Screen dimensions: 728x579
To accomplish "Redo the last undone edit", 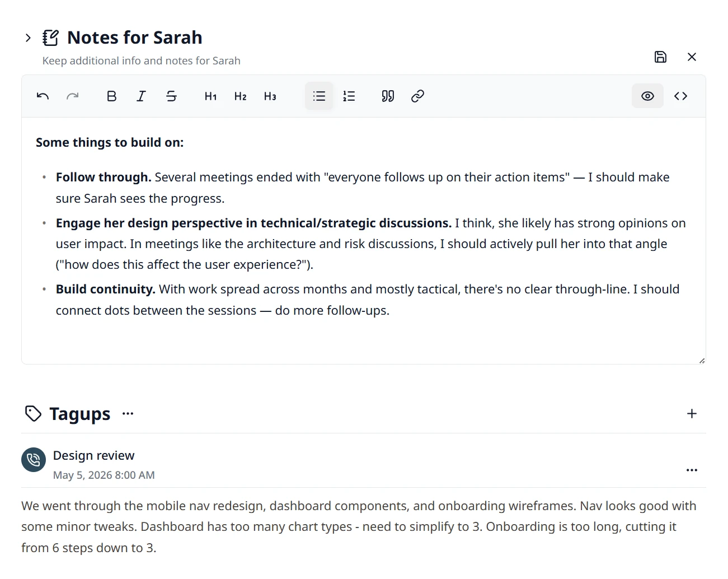I will pyautogui.click(x=72, y=96).
